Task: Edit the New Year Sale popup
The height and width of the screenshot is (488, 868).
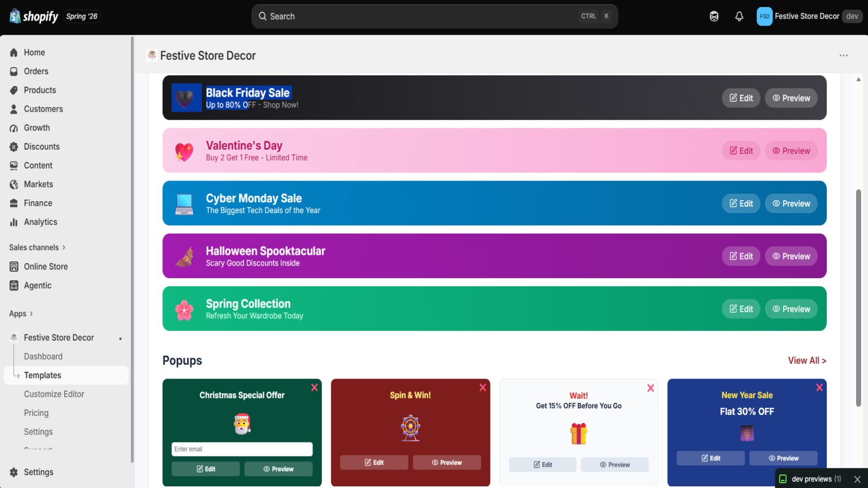Action: pyautogui.click(x=711, y=458)
